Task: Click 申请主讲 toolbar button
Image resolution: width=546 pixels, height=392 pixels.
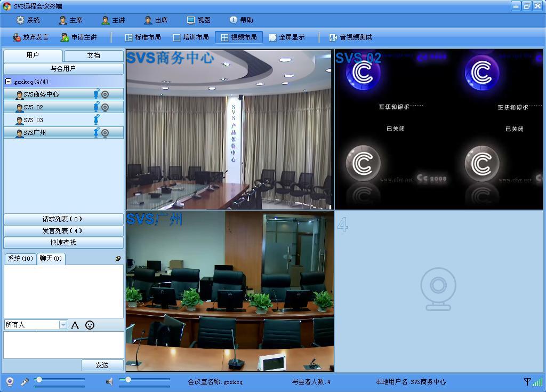Action: point(79,37)
